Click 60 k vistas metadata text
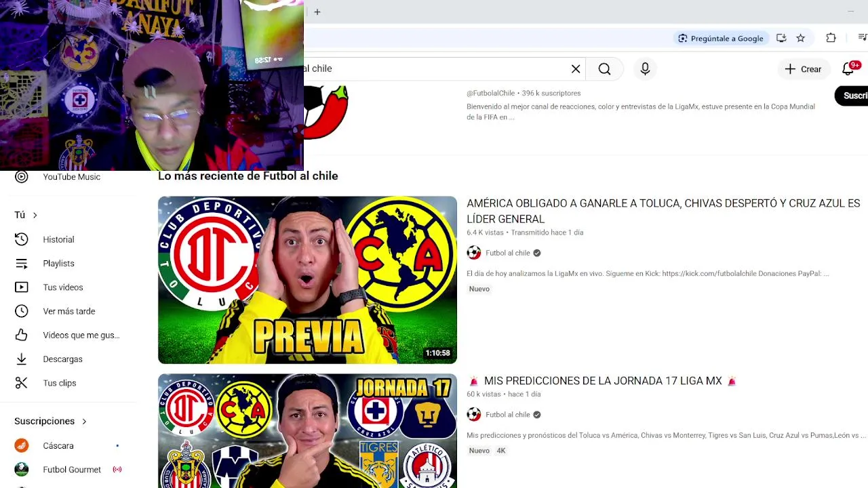This screenshot has width=868, height=488. [484, 394]
